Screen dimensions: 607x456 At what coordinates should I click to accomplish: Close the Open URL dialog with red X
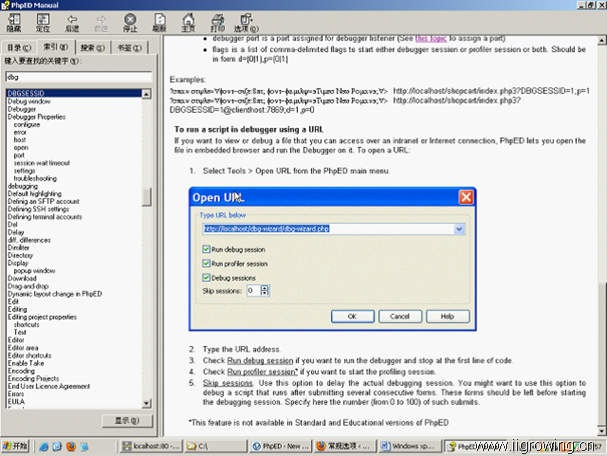(x=466, y=197)
